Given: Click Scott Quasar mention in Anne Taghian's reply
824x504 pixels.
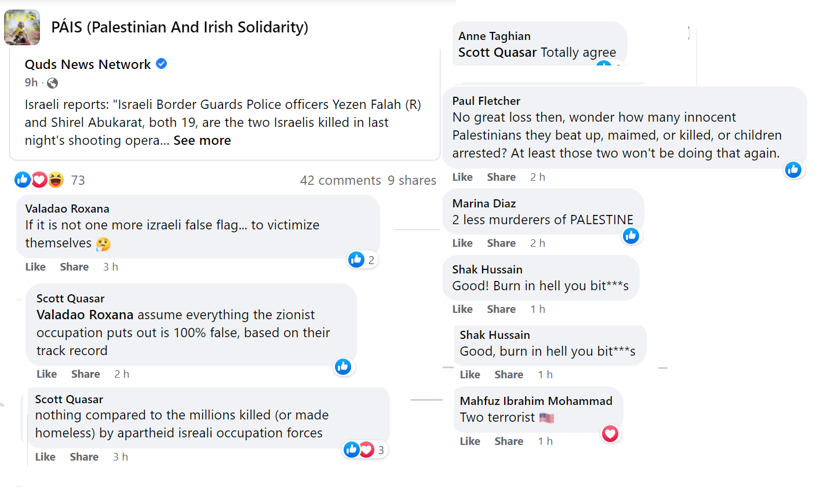Looking at the screenshot, I should (497, 52).
